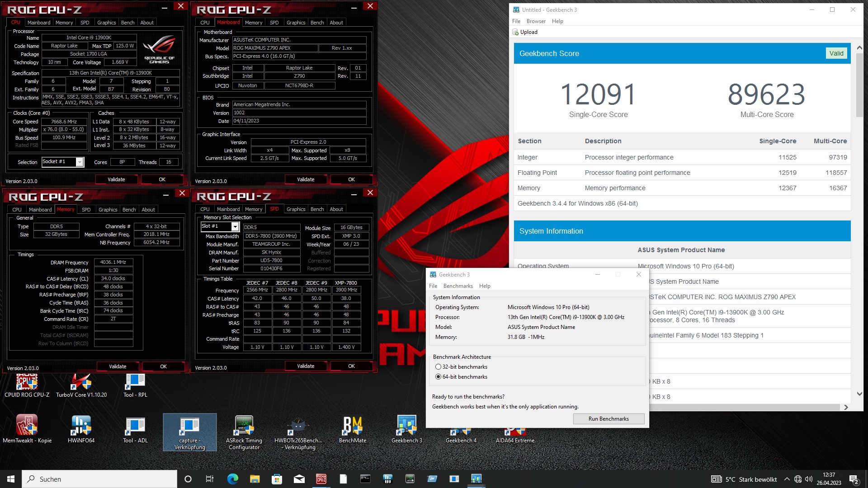868x488 pixels.
Task: Select the 64-bit benchmarks radio button
Action: (x=438, y=377)
